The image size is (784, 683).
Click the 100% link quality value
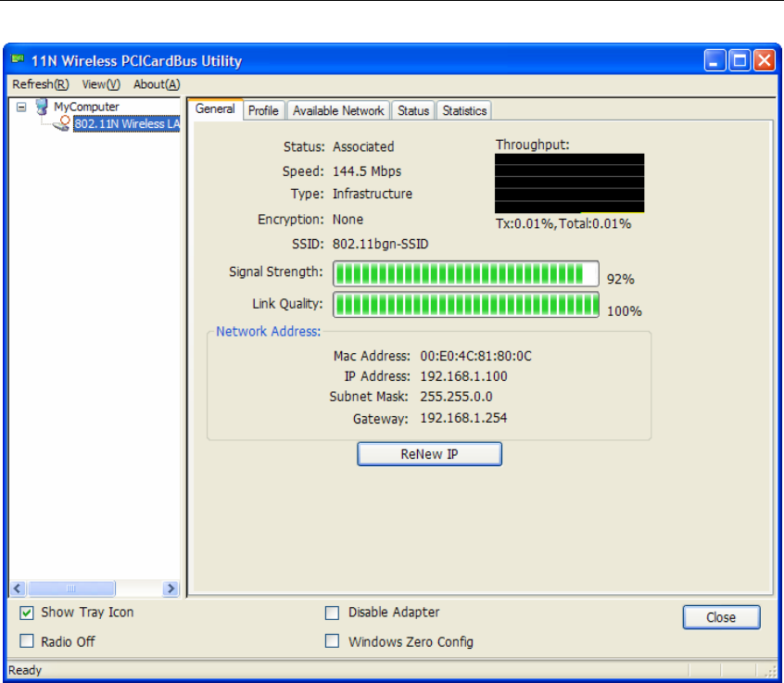pos(625,311)
